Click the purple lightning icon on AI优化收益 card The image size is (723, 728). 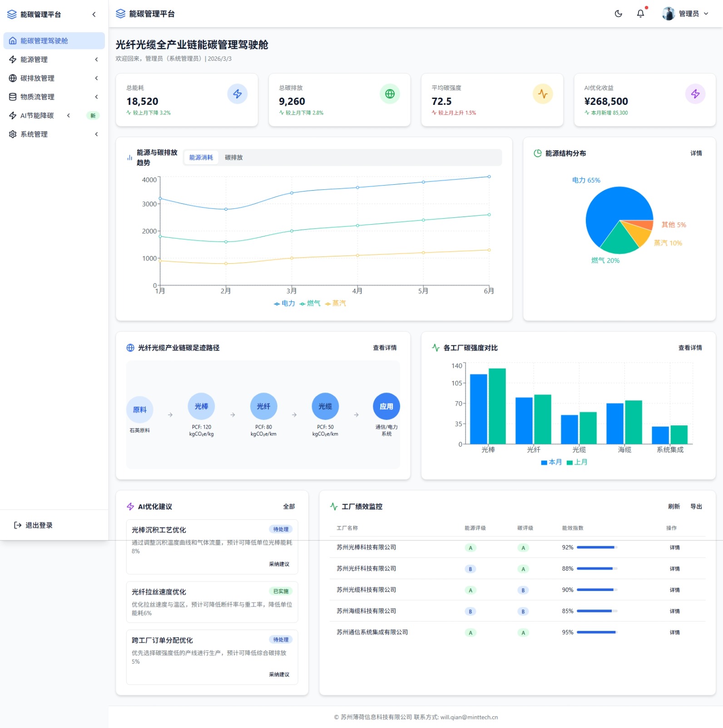click(x=695, y=94)
